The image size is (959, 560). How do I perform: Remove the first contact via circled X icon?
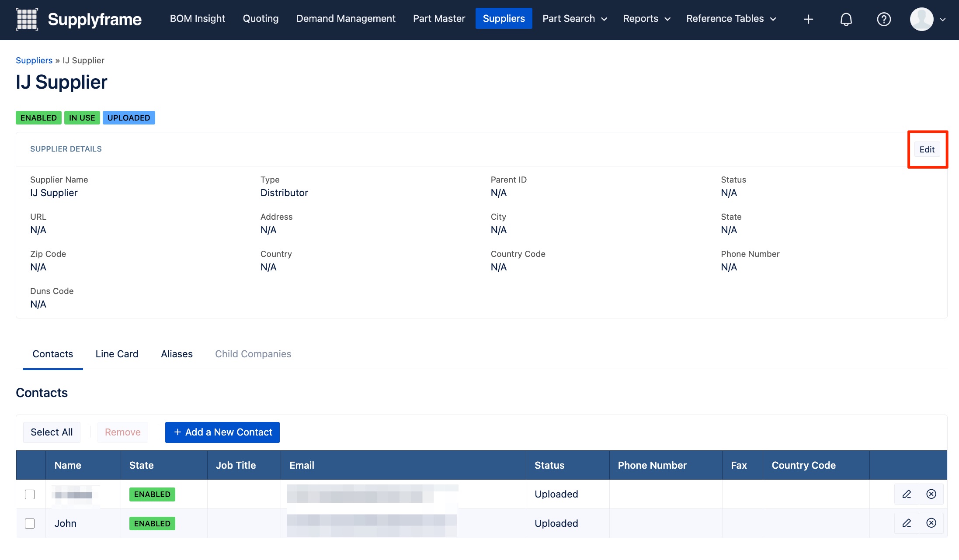point(931,494)
